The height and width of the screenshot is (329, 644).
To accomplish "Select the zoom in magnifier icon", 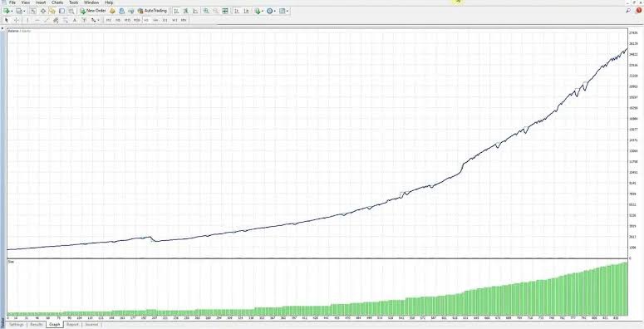I will [206, 11].
